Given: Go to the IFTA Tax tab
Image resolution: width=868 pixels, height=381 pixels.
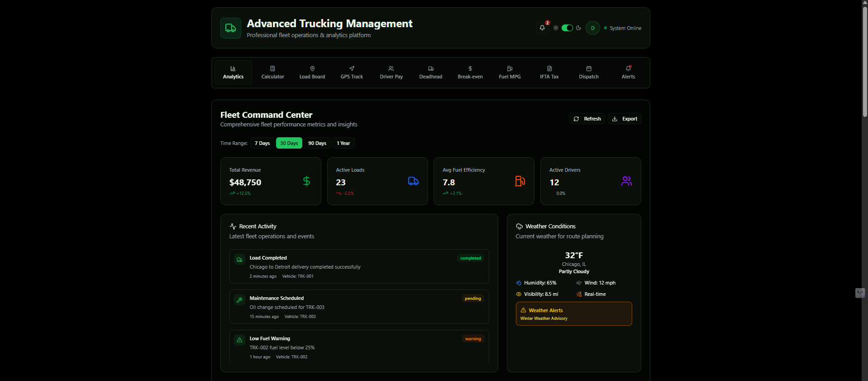Looking at the screenshot, I should (549, 72).
